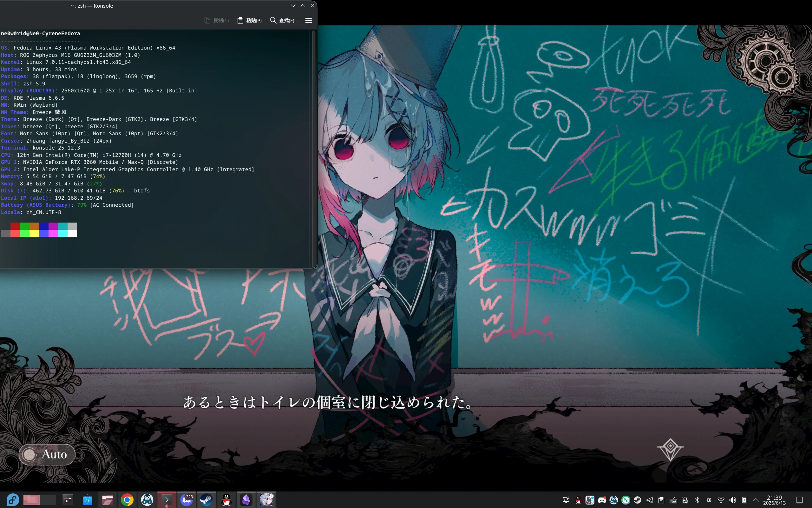
Task: Click the Konsole terminal scrollbar
Action: [314, 149]
